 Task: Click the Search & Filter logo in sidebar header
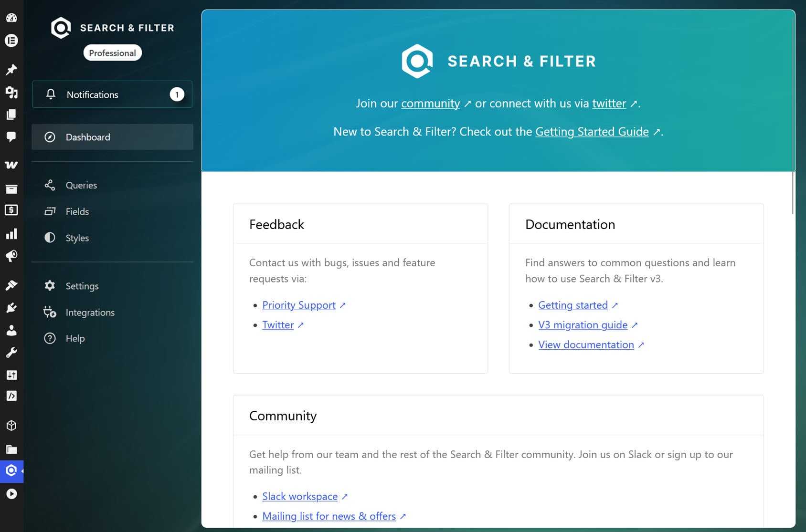(112, 28)
